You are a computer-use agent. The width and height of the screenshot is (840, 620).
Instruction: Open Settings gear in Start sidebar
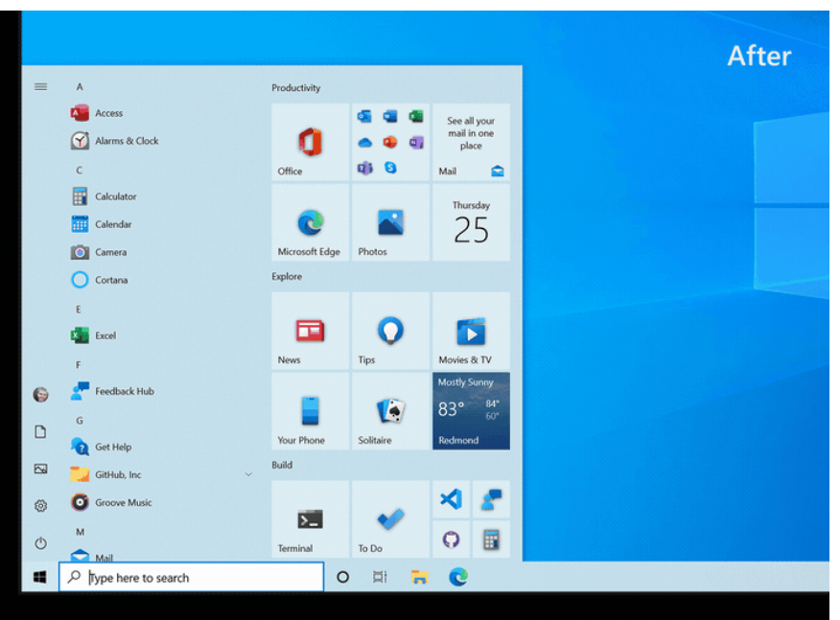(x=40, y=506)
